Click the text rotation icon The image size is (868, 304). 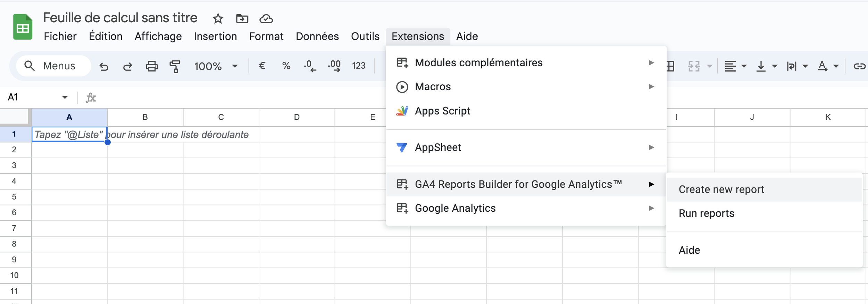click(822, 66)
